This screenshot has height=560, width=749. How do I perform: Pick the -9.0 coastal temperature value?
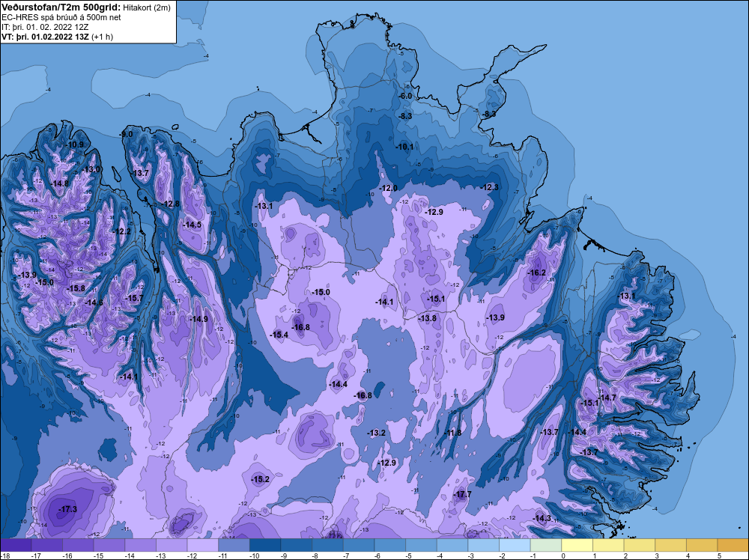pyautogui.click(x=127, y=135)
